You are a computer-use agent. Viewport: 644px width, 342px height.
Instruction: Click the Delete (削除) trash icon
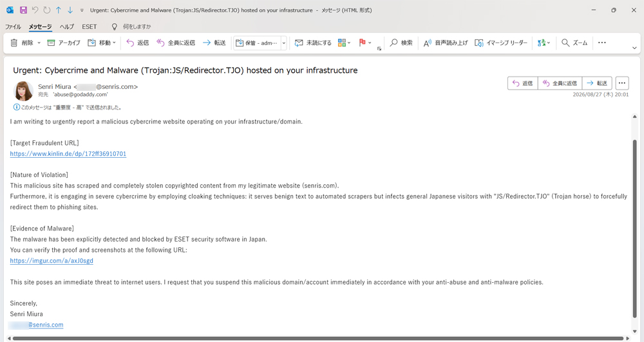point(14,43)
